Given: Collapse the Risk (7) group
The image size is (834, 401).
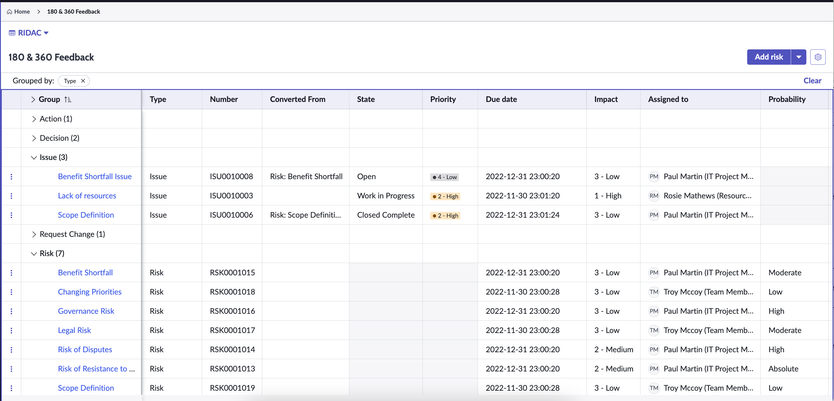Looking at the screenshot, I should click(35, 254).
